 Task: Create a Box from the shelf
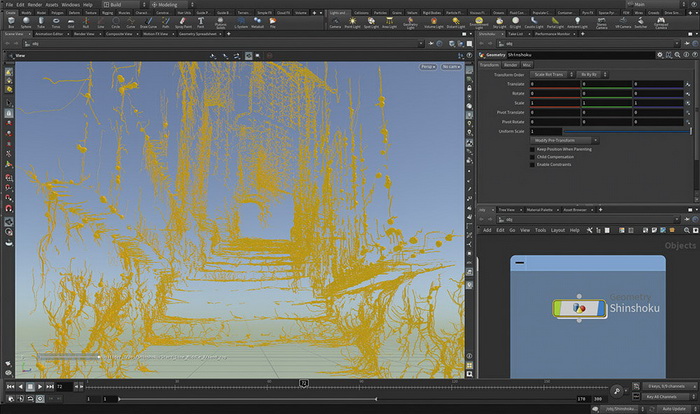(x=11, y=22)
